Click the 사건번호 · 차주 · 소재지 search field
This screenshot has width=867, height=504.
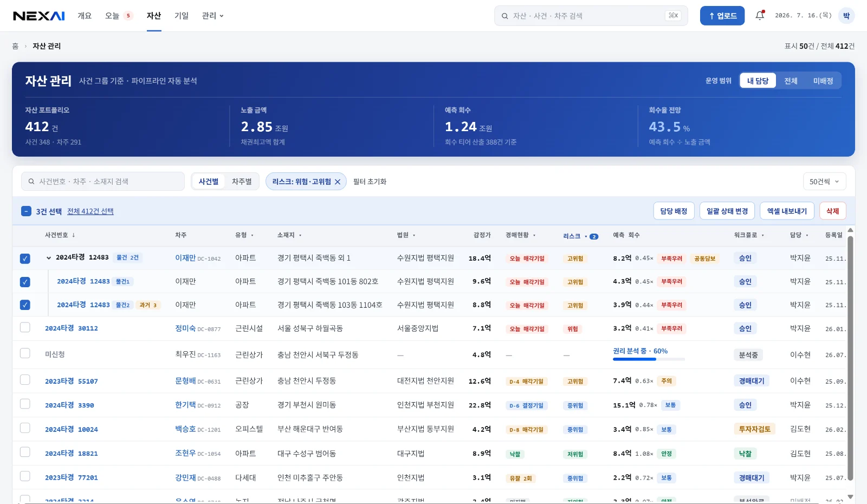point(103,182)
